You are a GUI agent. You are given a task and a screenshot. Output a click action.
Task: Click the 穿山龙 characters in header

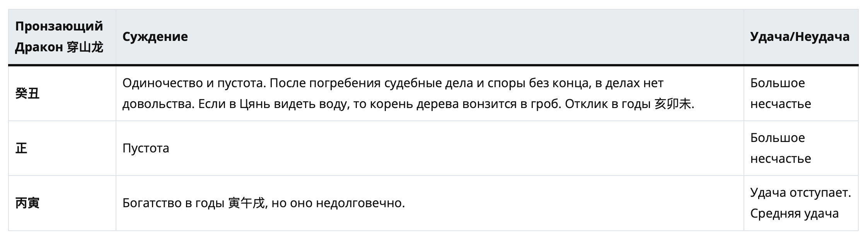point(85,47)
